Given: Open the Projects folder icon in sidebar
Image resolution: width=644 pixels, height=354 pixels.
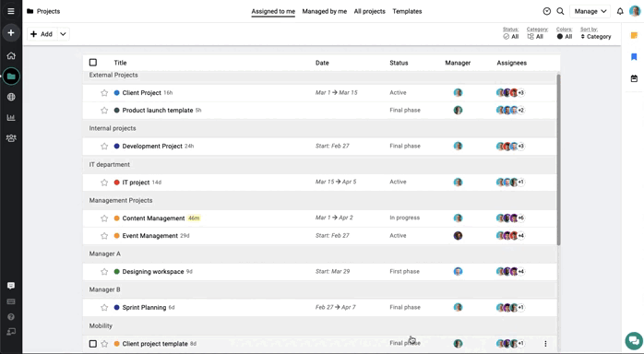Looking at the screenshot, I should 11,77.
